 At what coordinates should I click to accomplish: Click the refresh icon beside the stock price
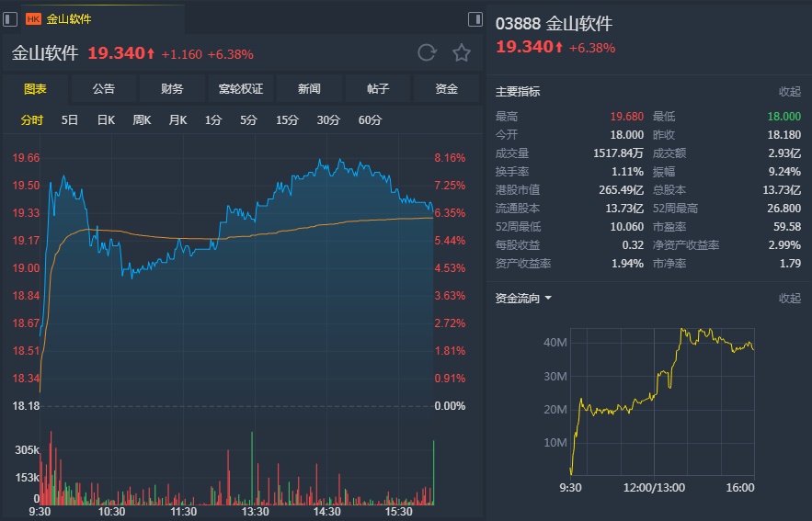coord(427,52)
